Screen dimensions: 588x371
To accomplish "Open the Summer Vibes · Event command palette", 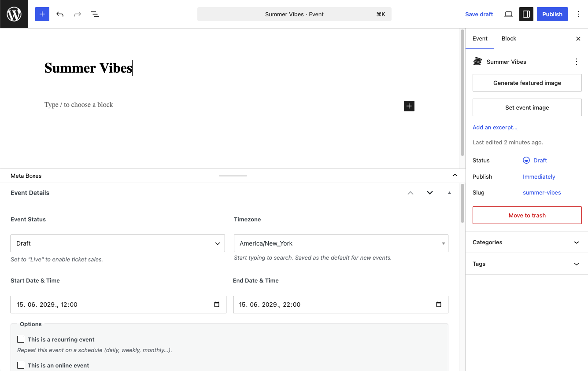I will pyautogui.click(x=294, y=14).
